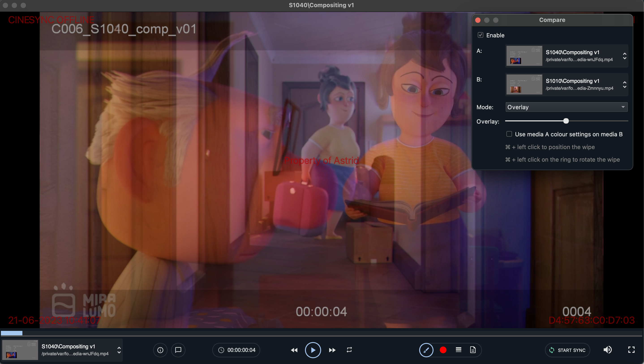The image size is (644, 364).
Task: Toggle the loop playback icon
Action: coord(349,350)
